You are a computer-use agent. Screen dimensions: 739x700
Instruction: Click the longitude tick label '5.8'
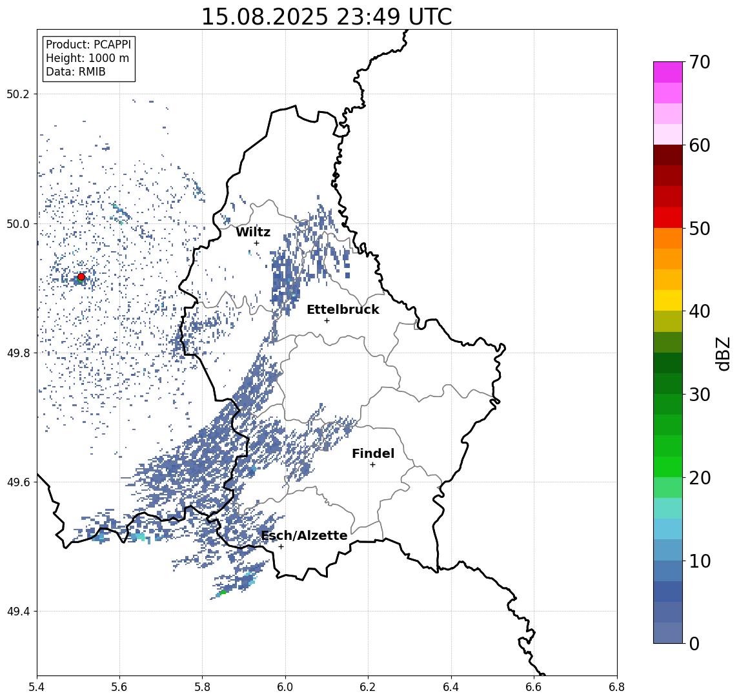click(x=202, y=687)
